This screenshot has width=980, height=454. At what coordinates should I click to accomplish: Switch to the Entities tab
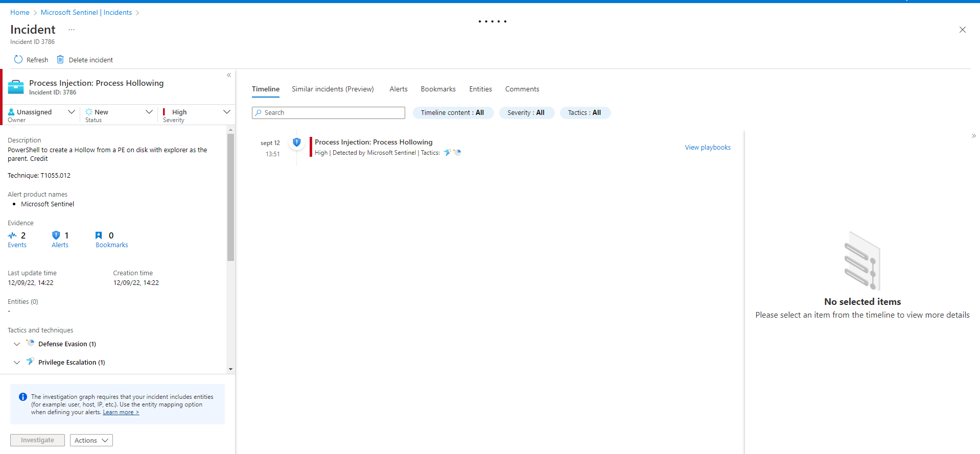(x=480, y=89)
